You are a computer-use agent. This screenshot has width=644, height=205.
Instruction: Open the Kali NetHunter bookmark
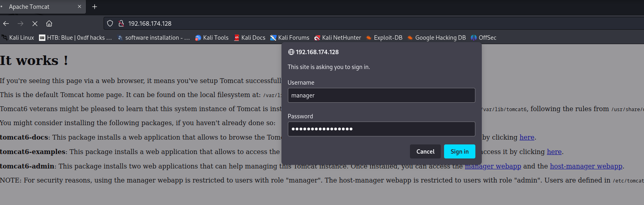point(338,38)
